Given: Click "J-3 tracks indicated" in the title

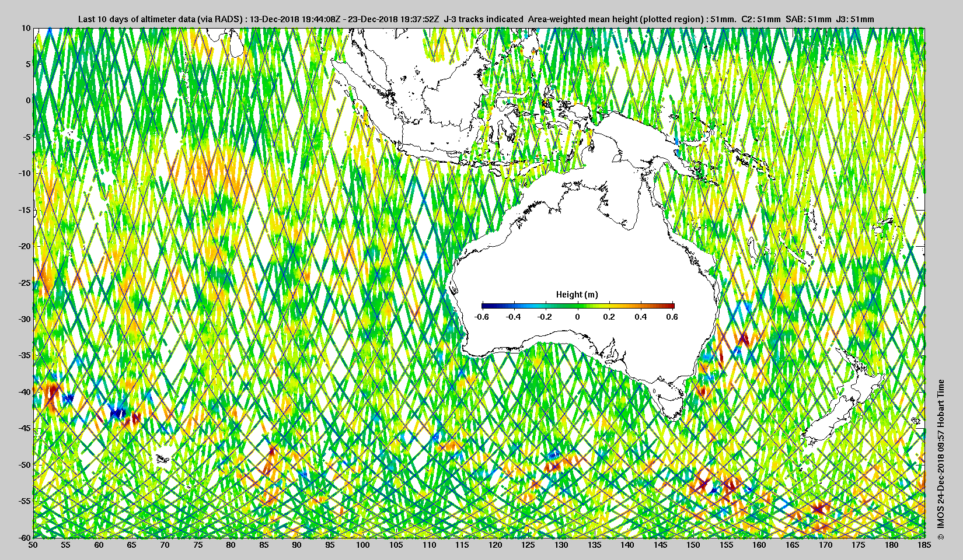Looking at the screenshot, I should 483,19.
